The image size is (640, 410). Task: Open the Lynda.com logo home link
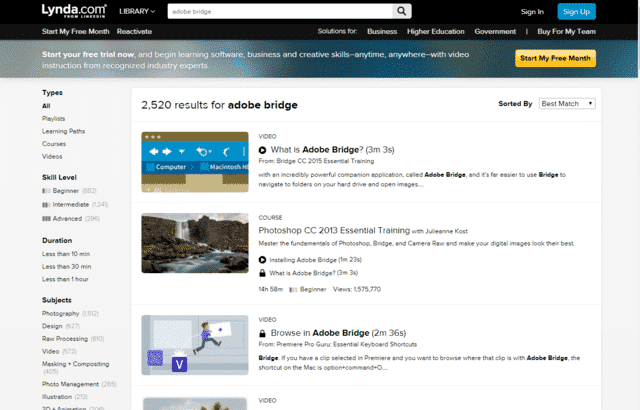[x=74, y=11]
